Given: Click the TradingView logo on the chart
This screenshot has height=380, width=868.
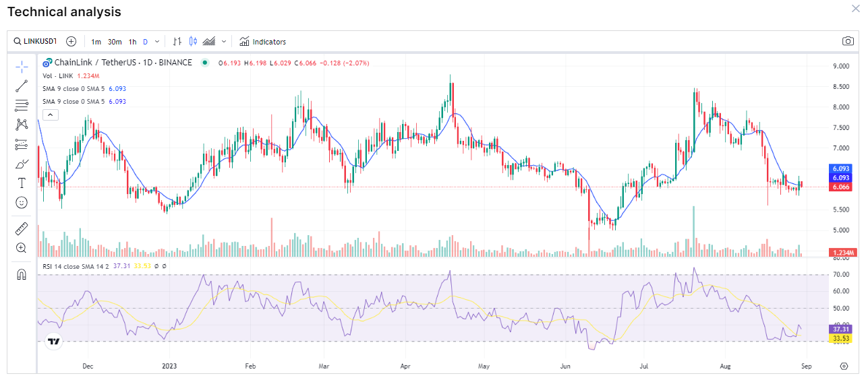Looking at the screenshot, I should (54, 342).
